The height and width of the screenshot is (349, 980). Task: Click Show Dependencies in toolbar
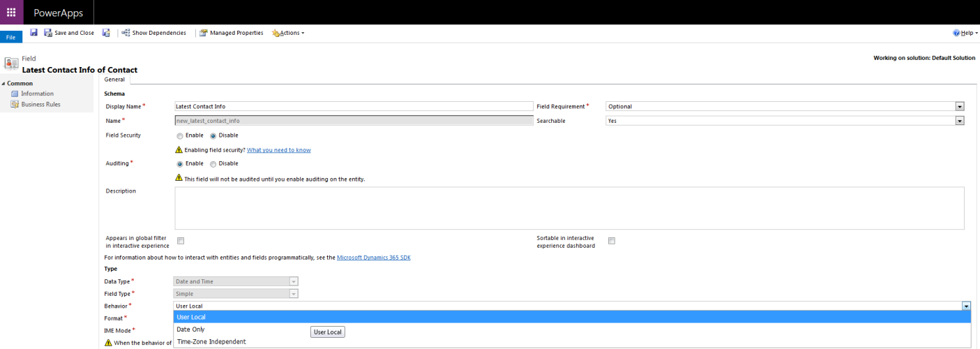click(x=153, y=33)
